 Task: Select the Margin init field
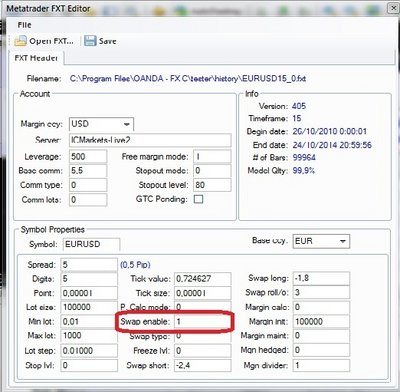point(321,322)
